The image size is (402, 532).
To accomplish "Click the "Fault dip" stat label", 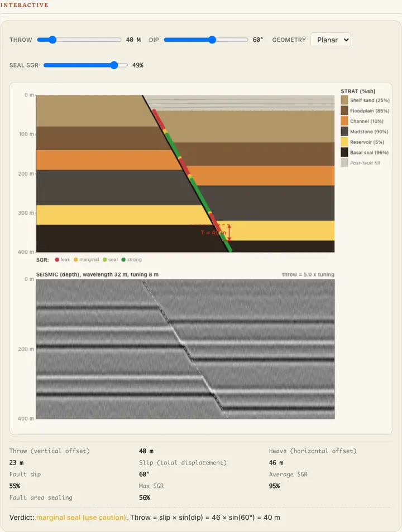I will pyautogui.click(x=25, y=474).
